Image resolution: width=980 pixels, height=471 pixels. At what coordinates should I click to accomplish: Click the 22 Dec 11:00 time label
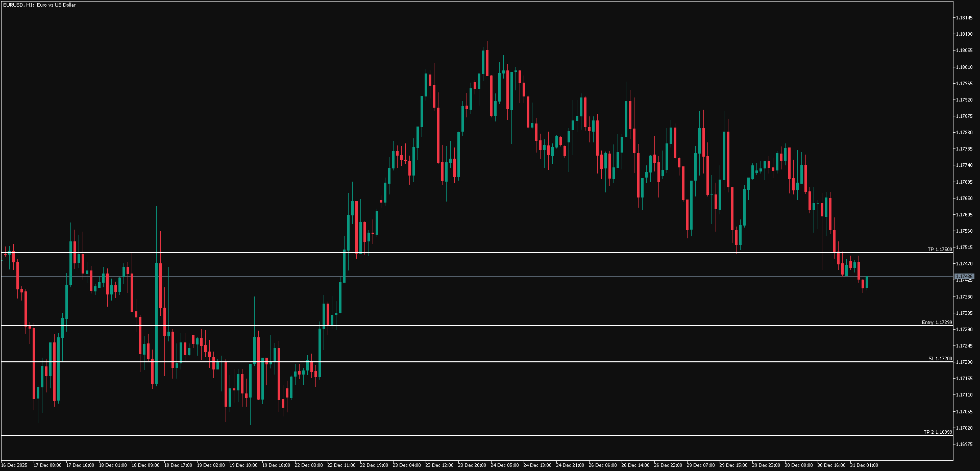coord(341,465)
